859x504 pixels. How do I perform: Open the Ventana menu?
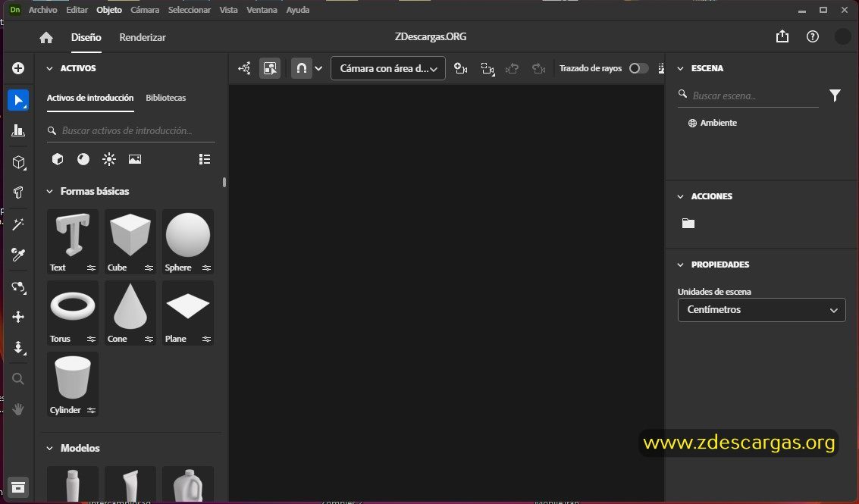[x=262, y=10]
